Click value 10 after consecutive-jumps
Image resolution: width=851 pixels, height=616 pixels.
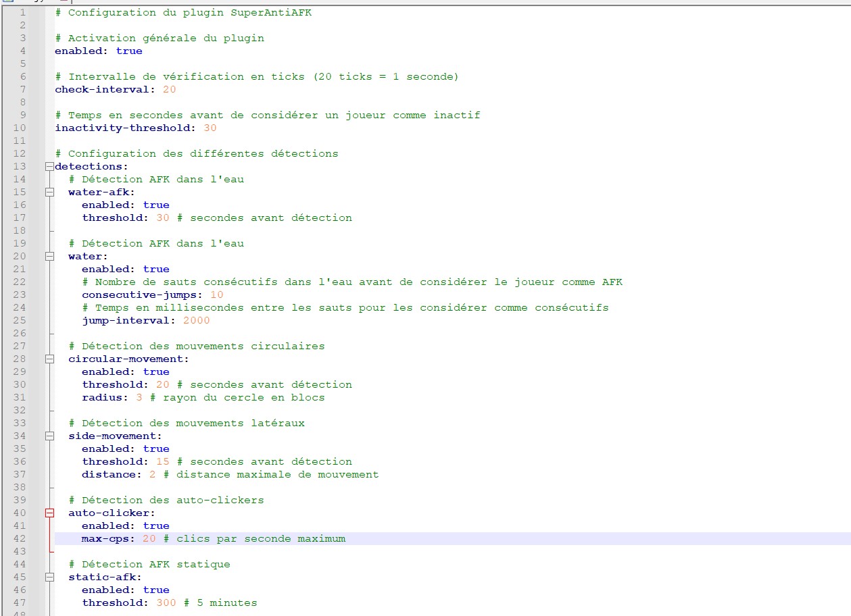point(217,294)
